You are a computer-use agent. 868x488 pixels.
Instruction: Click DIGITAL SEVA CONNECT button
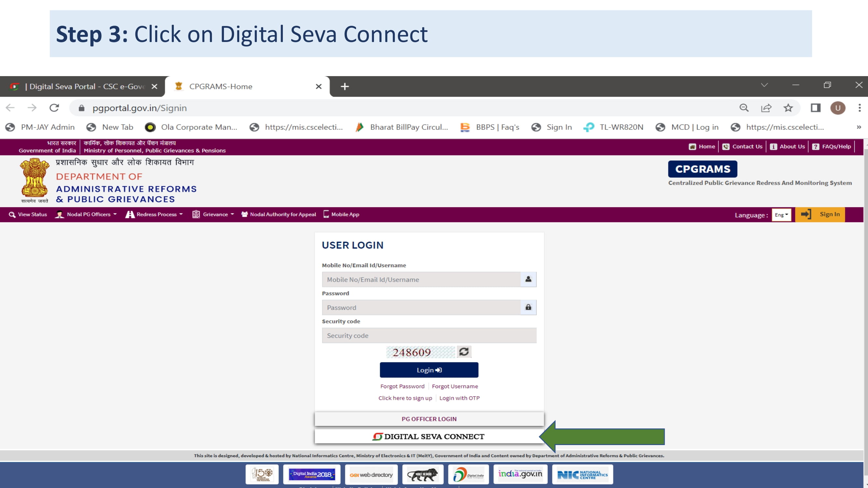[429, 437]
